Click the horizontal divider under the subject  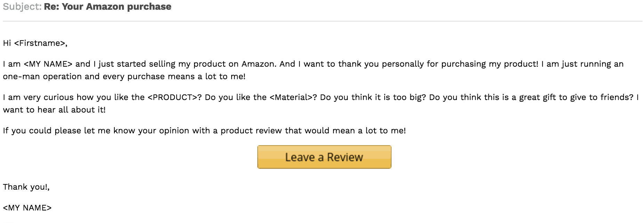(322, 21)
